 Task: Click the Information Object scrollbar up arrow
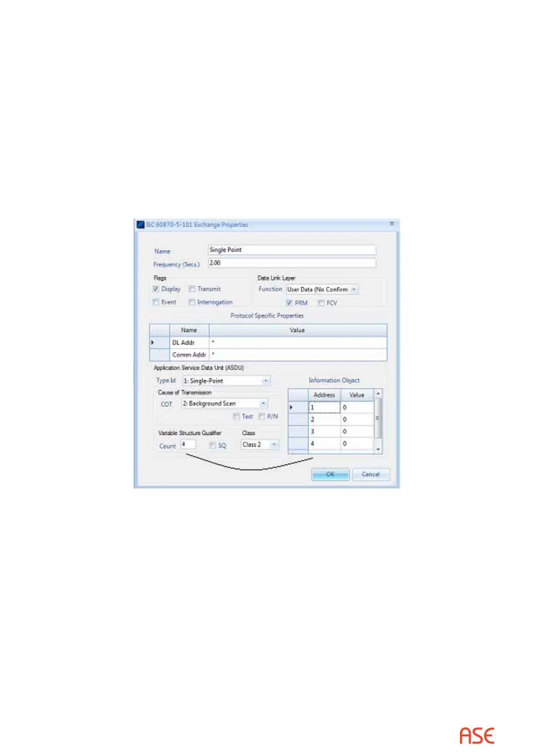tap(378, 394)
